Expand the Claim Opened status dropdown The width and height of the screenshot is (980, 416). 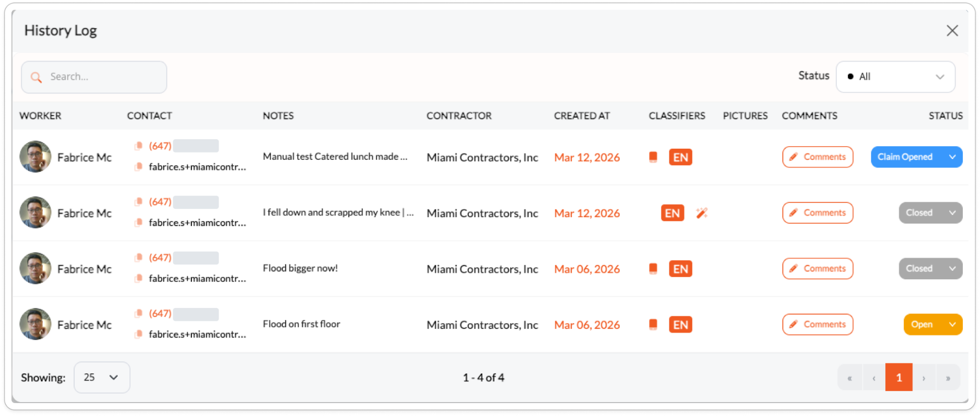pyautogui.click(x=952, y=157)
